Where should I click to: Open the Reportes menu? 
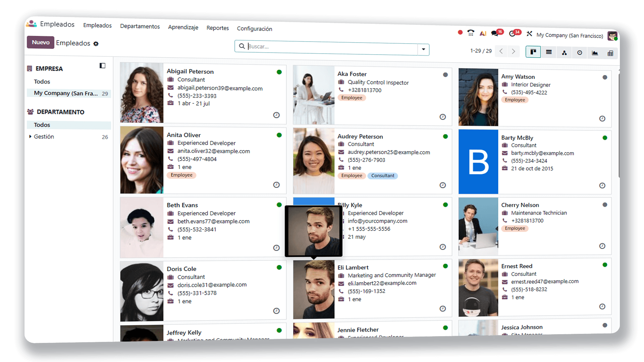218,28
